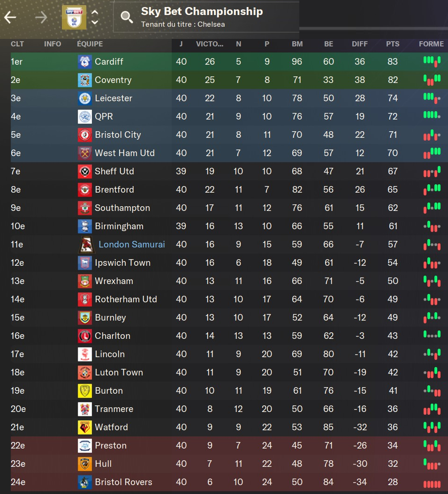Open the Ipswich Town team row
448x494 pixels.
tap(122, 262)
